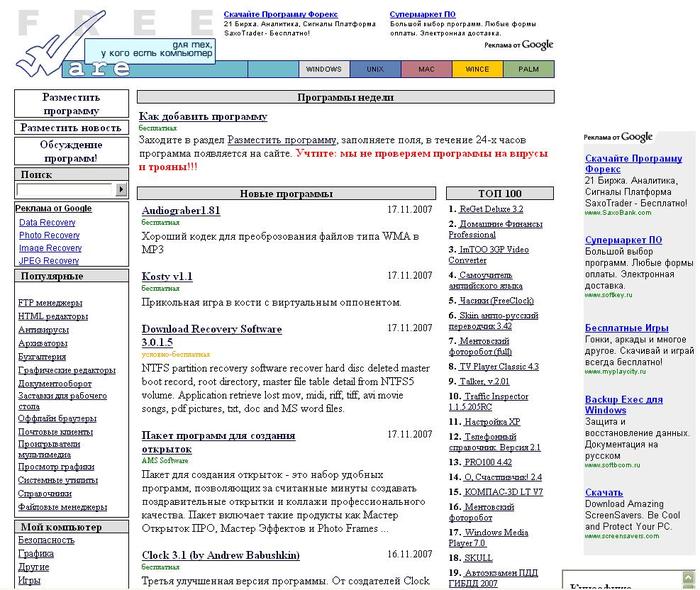
Task: Click right-side "Скачайте Программу Форекс" ad
Action: (x=633, y=163)
